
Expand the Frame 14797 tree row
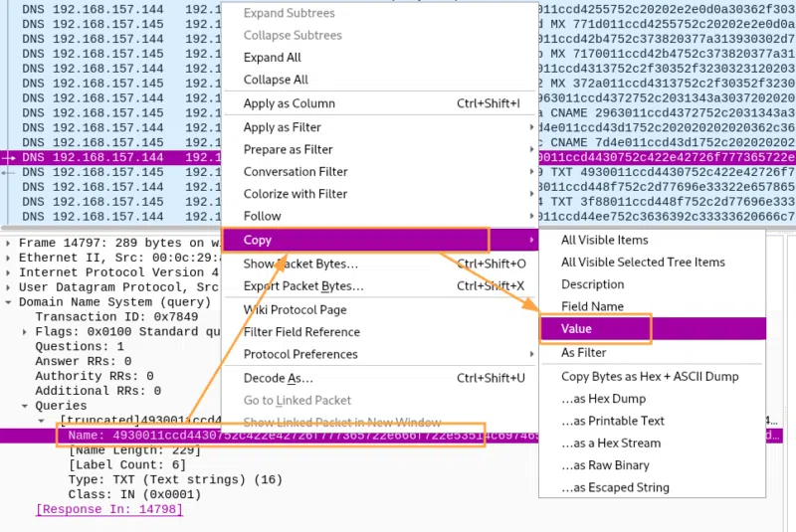[9, 242]
